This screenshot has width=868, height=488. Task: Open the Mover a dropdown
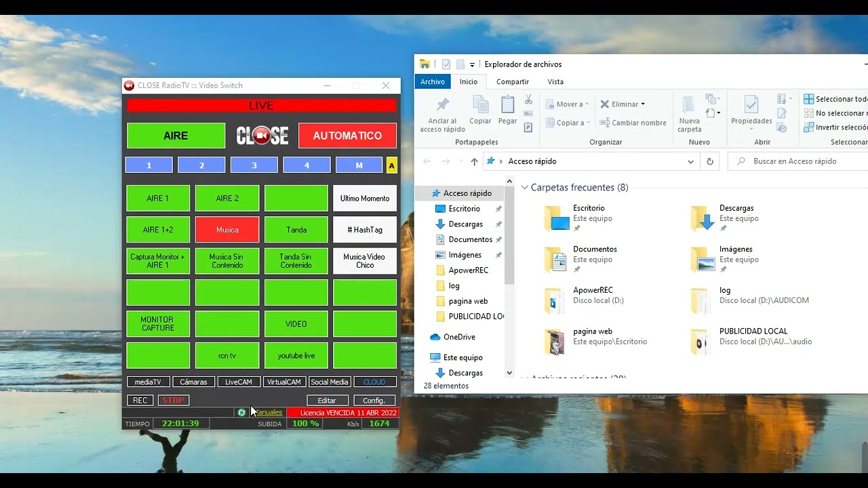pos(587,104)
